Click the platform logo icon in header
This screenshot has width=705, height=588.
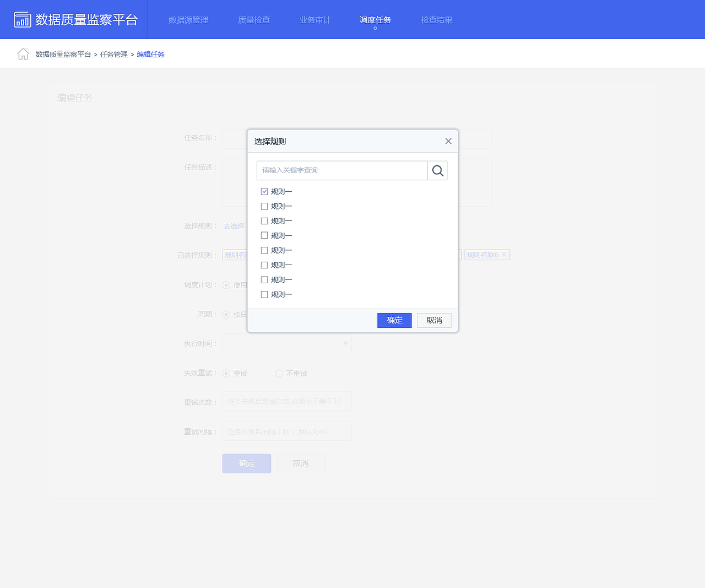[22, 19]
